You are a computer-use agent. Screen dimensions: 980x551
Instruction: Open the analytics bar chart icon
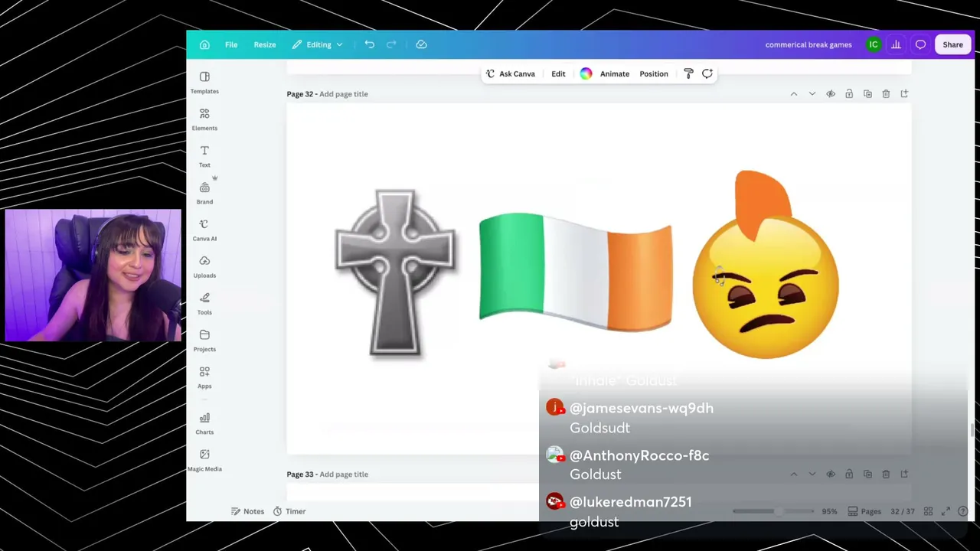click(x=896, y=44)
